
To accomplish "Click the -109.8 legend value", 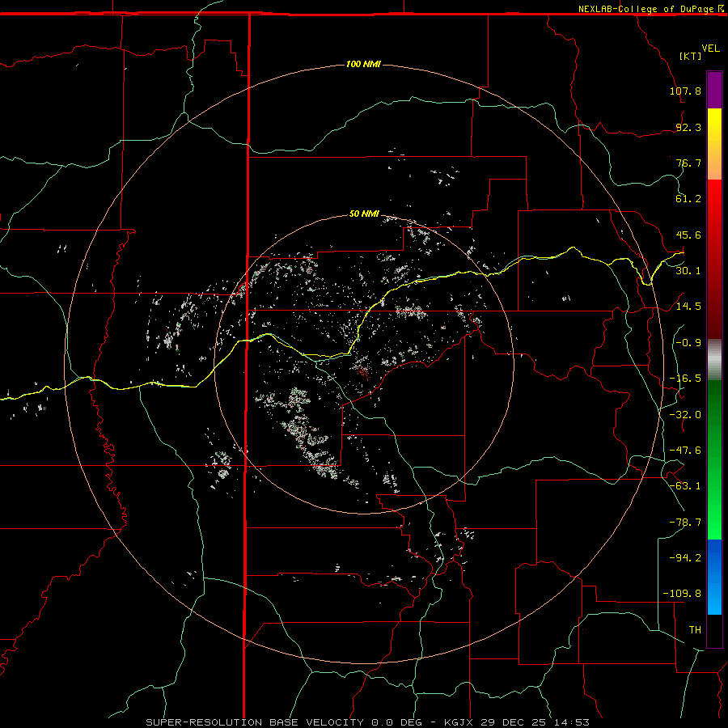I will pos(683,594).
